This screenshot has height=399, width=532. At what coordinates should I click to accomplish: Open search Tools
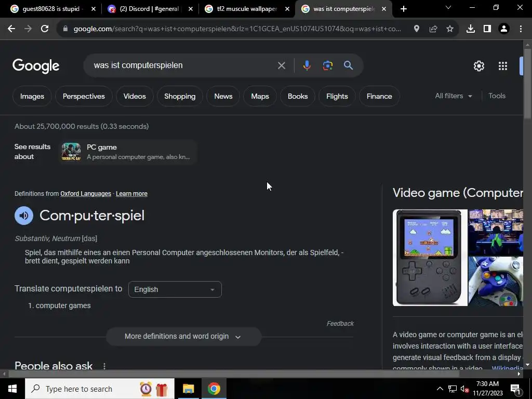(497, 96)
